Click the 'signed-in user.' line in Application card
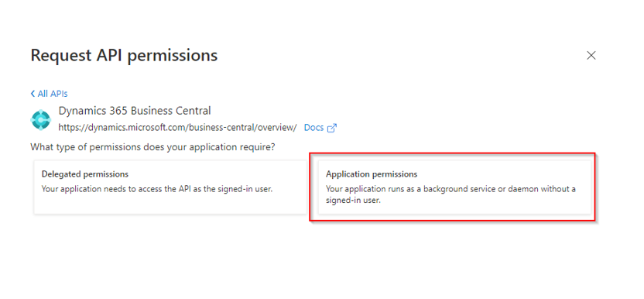644x299 pixels. click(x=354, y=201)
